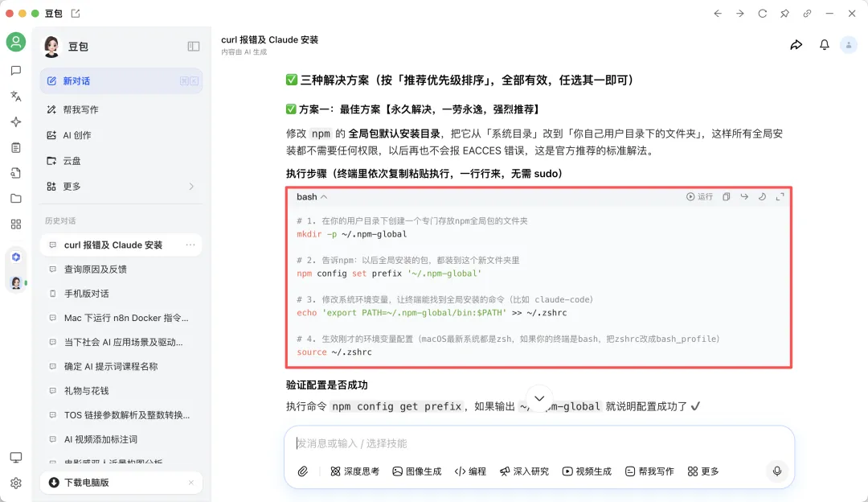Screen dimensions: 868x502
Task: Pin the window with the pin icon
Action: click(x=785, y=14)
